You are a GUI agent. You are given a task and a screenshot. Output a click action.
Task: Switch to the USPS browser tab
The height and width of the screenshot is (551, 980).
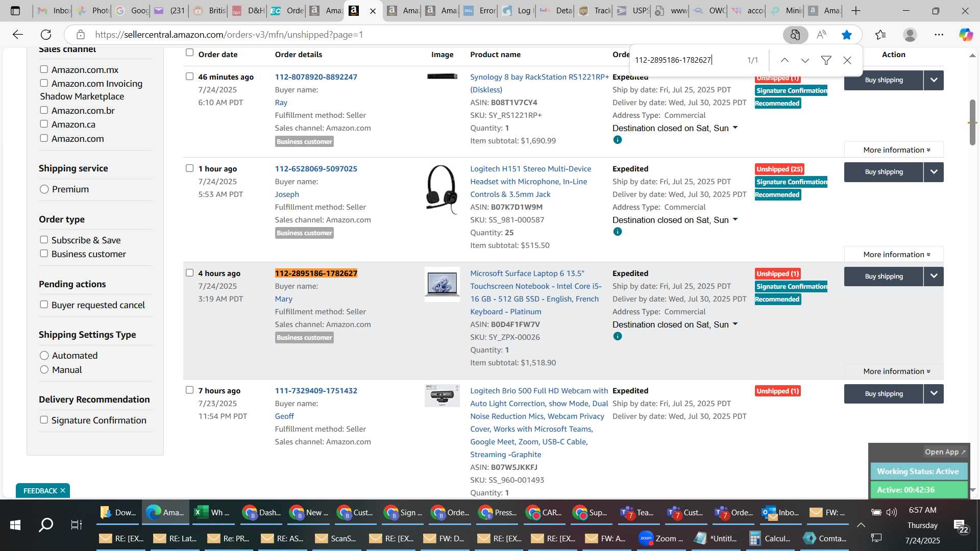pos(632,11)
